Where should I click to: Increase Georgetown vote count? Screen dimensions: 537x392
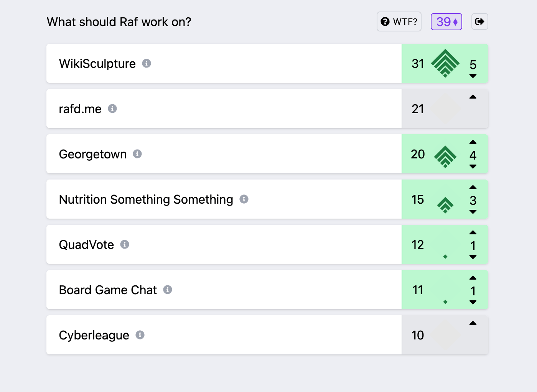pyautogui.click(x=473, y=142)
